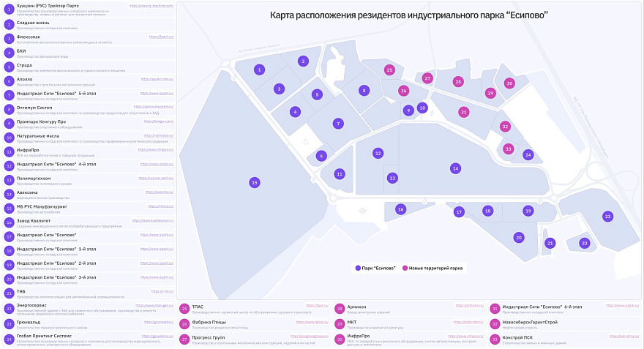Visit the Оптимум Систем website link
The image size is (644, 349).
tap(154, 107)
